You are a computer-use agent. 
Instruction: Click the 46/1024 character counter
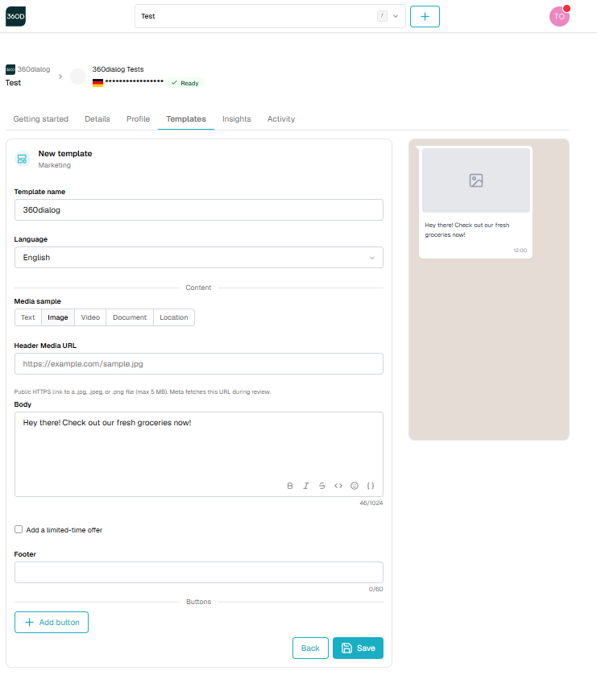click(x=371, y=503)
